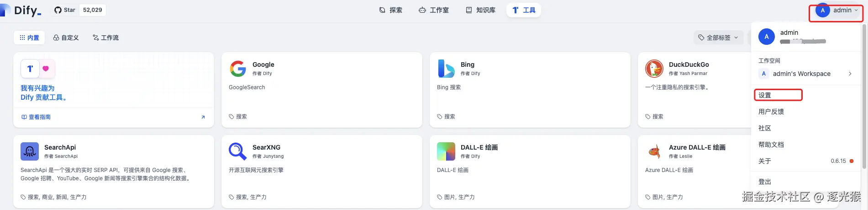868x210 pixels.
Task: Open the 查看指南 link
Action: coord(37,117)
